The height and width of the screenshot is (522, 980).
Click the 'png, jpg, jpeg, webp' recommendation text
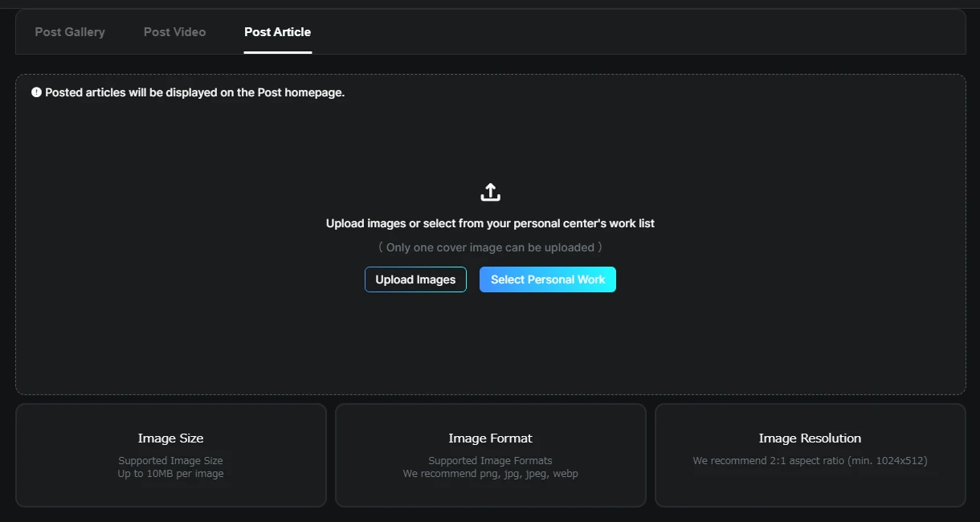tap(490, 474)
